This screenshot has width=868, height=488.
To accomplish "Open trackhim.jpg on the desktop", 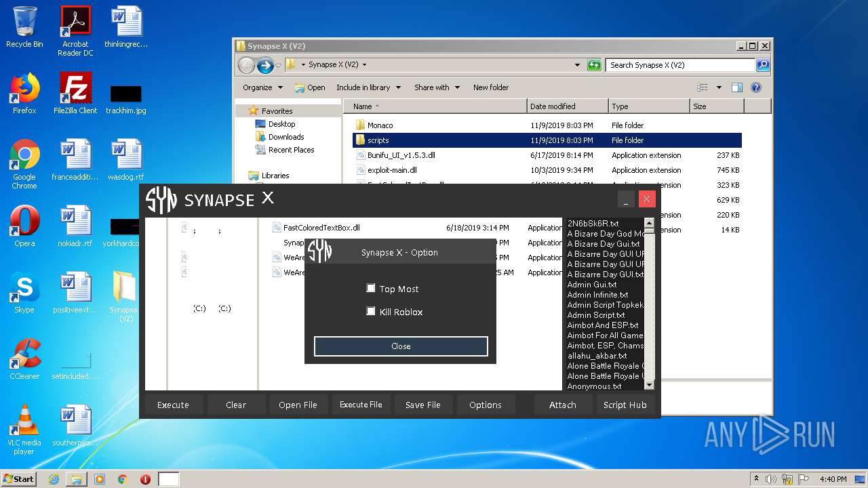I will pos(126,99).
